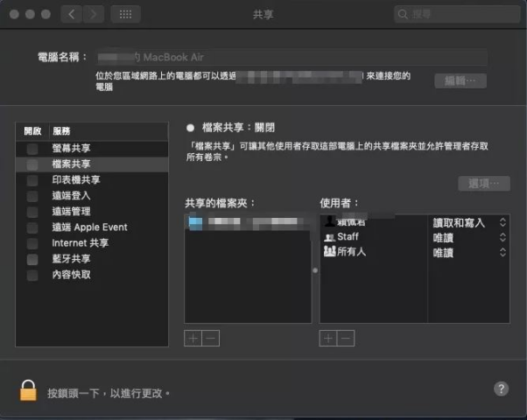The width and height of the screenshot is (527, 420).
Task: Show all preferences grid icon
Action: coord(125,14)
